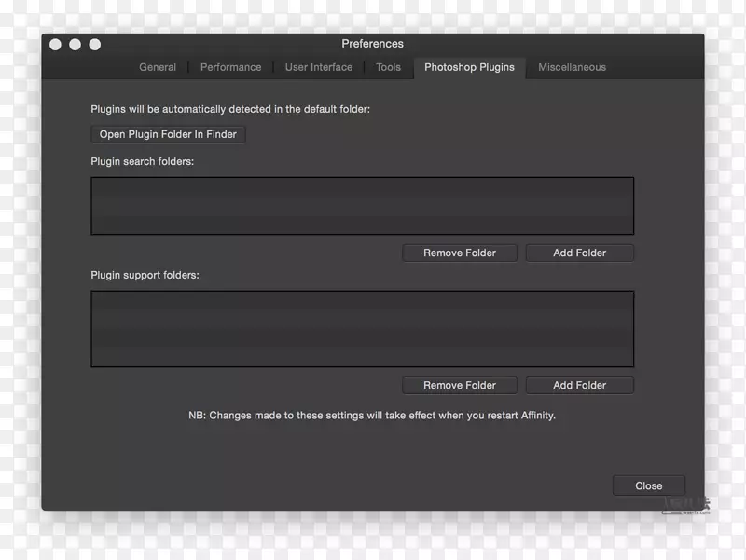Minimize the Preferences window
The image size is (746, 560).
point(75,44)
